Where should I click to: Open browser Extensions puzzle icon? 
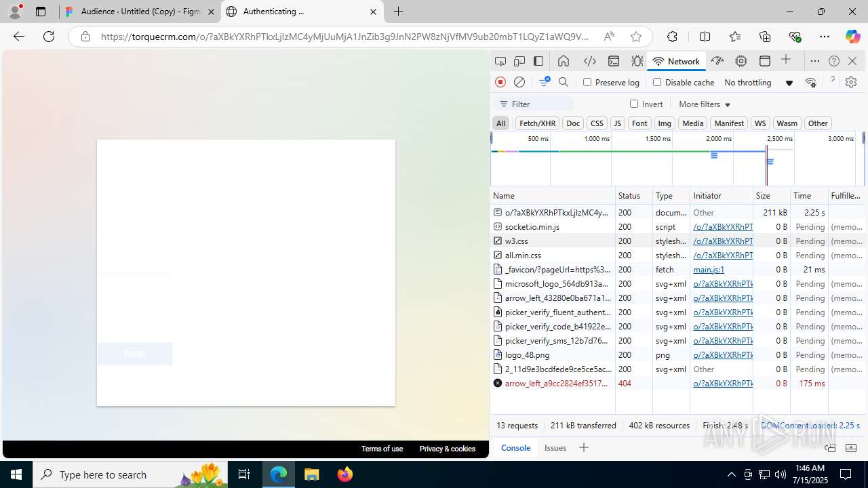point(672,37)
